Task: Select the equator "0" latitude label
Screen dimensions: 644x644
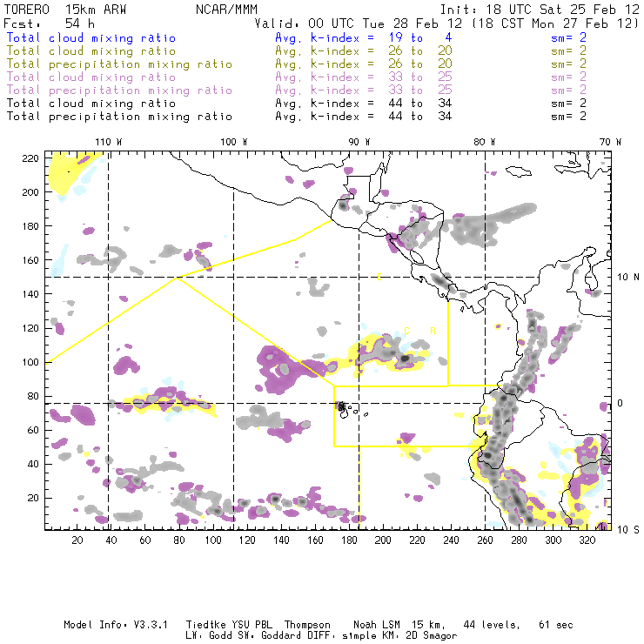Action: pyautogui.click(x=621, y=403)
